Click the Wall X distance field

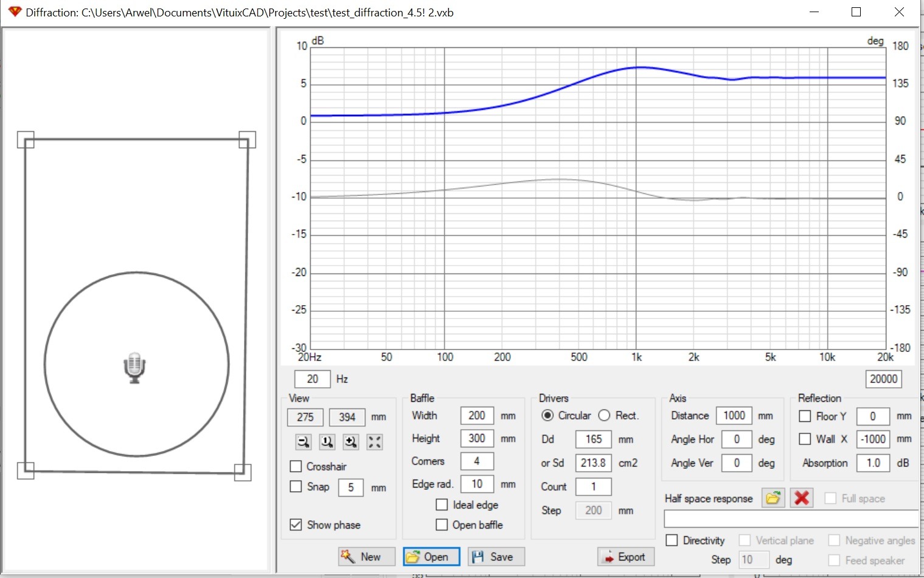pyautogui.click(x=873, y=439)
